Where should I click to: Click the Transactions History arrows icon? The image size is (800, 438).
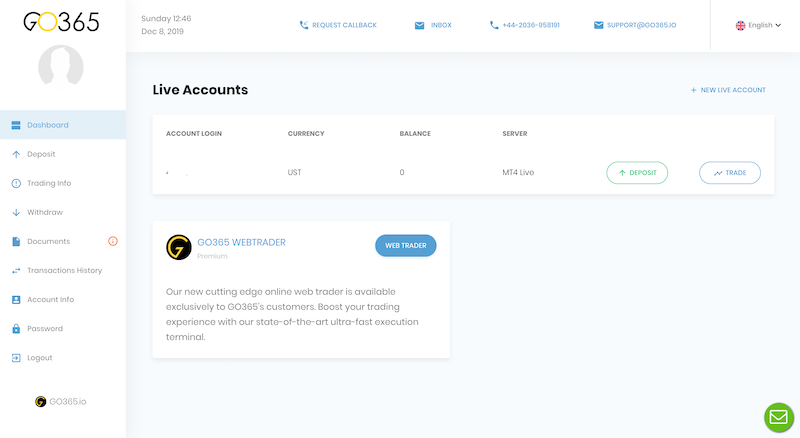point(16,271)
